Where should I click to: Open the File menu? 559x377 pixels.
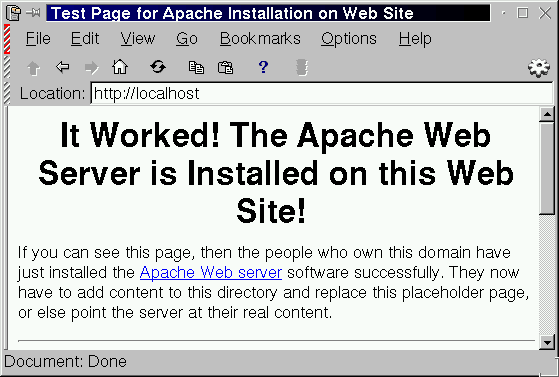click(38, 39)
